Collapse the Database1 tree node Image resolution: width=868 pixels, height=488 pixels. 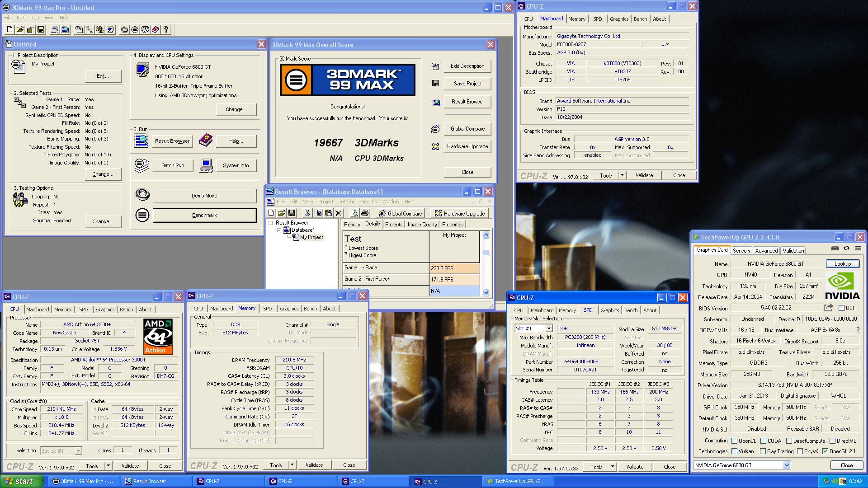(279, 230)
